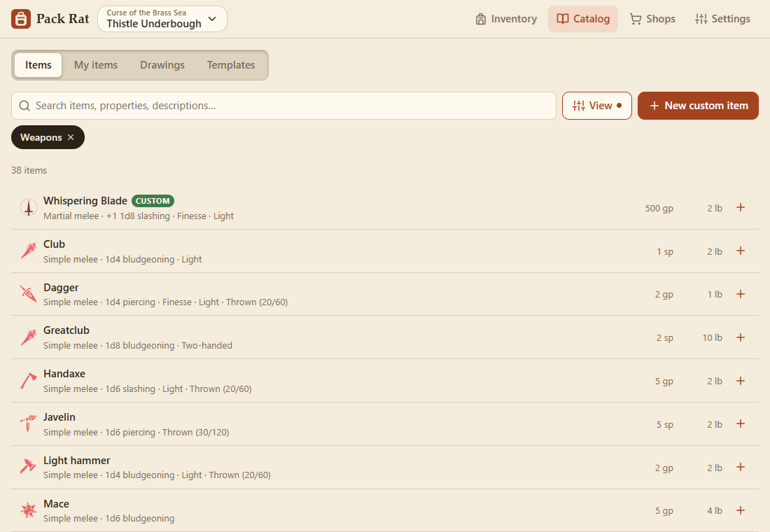Add Whispering Blade with plus icon
The height and width of the screenshot is (532, 770).
click(x=741, y=207)
